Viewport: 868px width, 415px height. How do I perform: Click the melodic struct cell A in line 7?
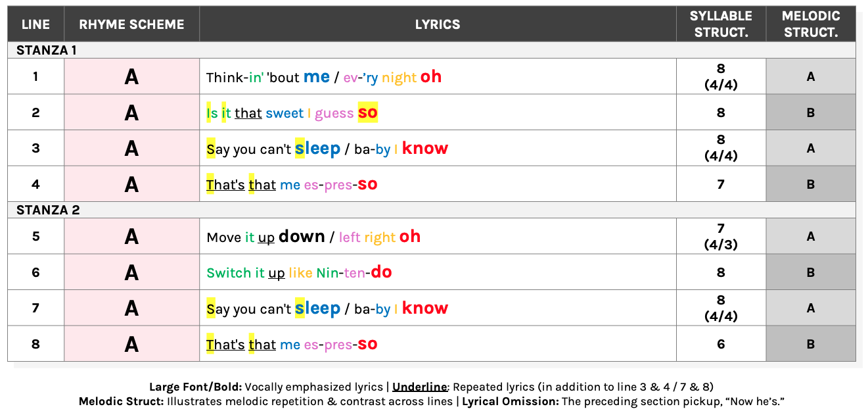811,308
